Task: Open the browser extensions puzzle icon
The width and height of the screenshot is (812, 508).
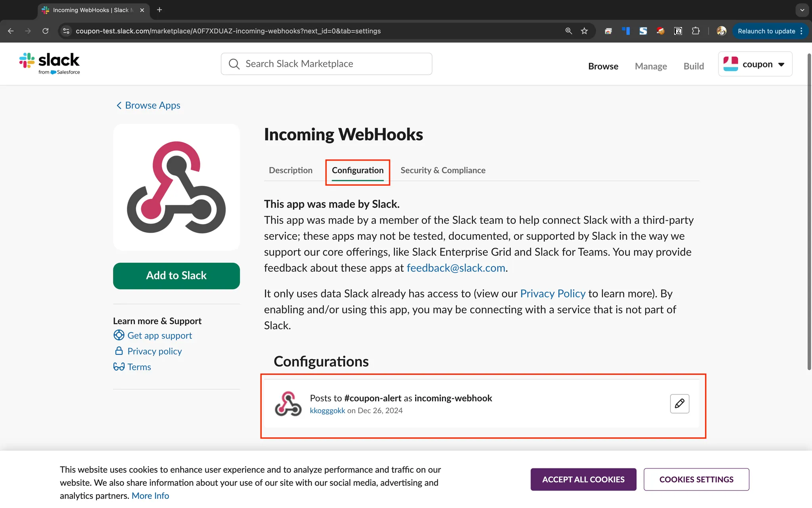Action: (x=695, y=31)
